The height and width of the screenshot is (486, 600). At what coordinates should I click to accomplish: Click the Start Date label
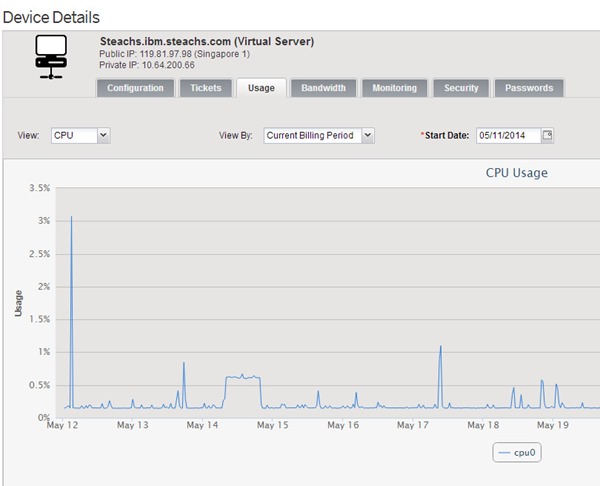447,135
